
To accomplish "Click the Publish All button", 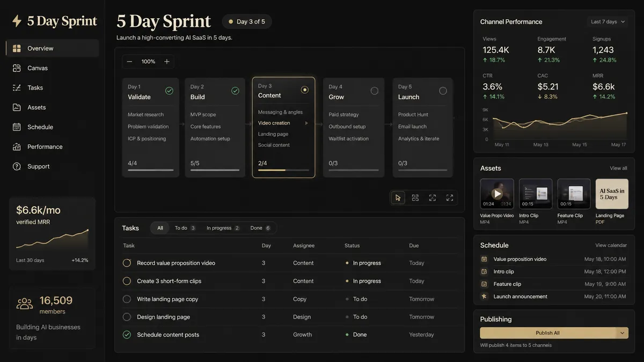I will [x=548, y=333].
